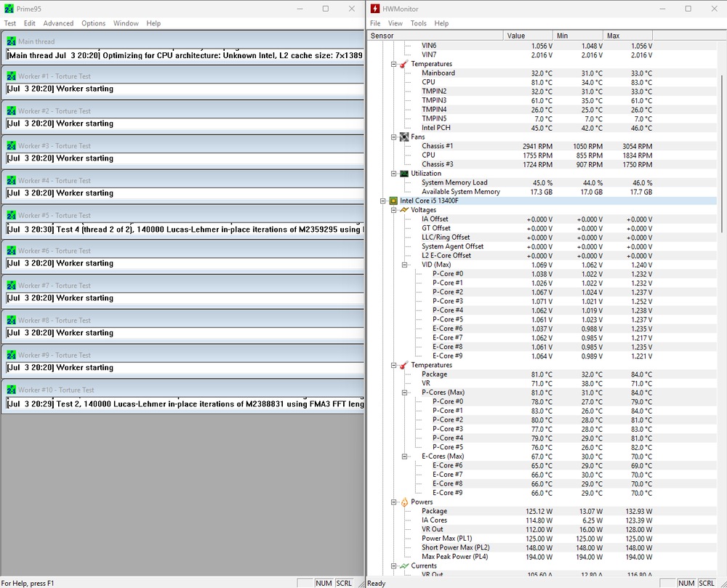Open the Tools menu in HWMonitor

418,23
